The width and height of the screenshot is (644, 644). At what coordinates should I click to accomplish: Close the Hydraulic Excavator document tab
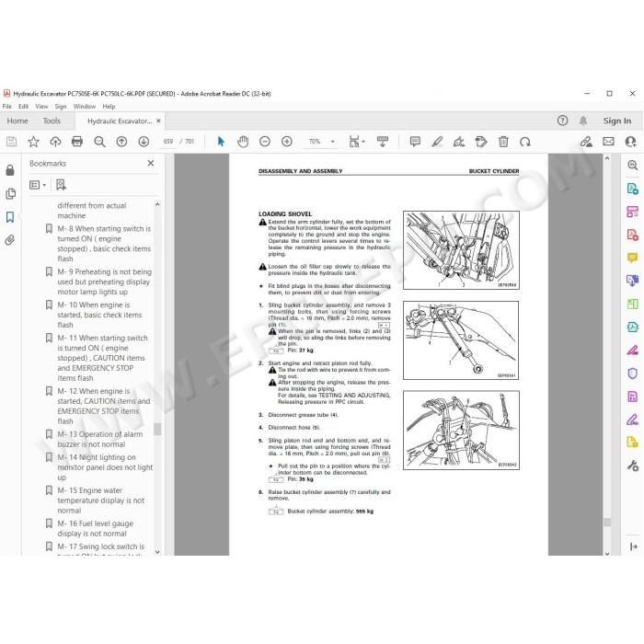(x=158, y=121)
